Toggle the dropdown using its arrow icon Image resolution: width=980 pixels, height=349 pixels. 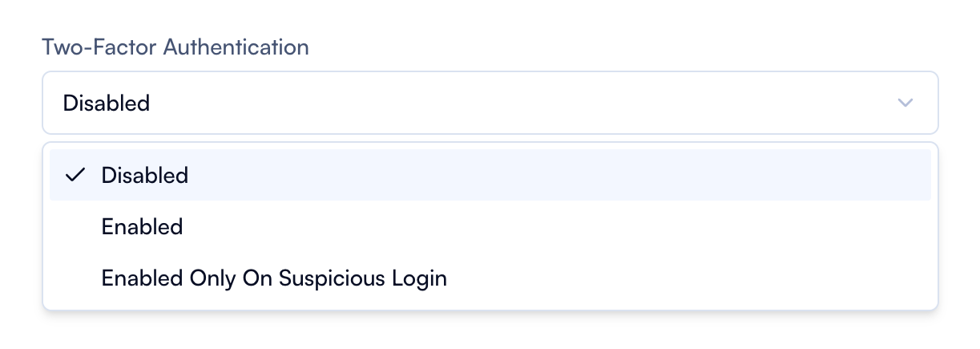point(905,103)
